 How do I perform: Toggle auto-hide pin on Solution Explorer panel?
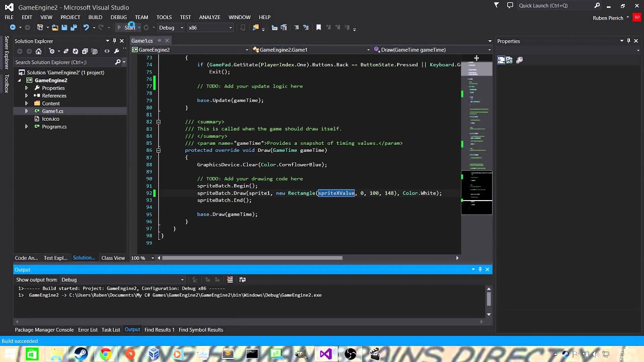pos(114,41)
